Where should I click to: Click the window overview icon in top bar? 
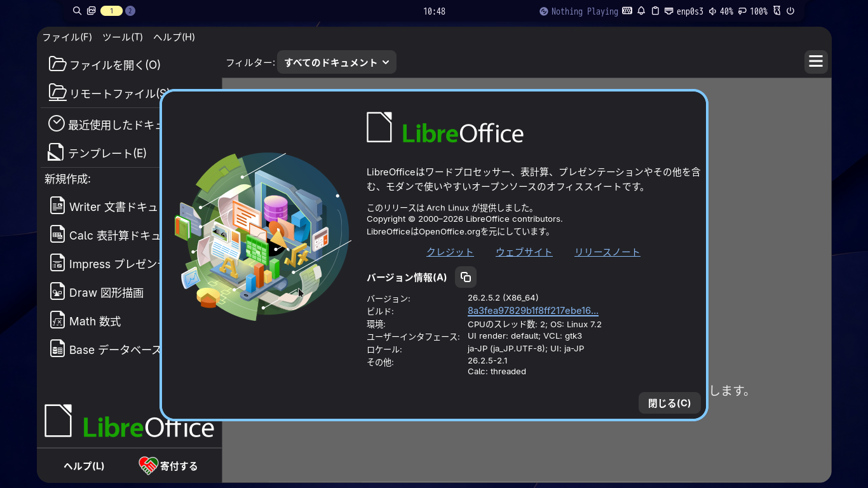tap(92, 11)
